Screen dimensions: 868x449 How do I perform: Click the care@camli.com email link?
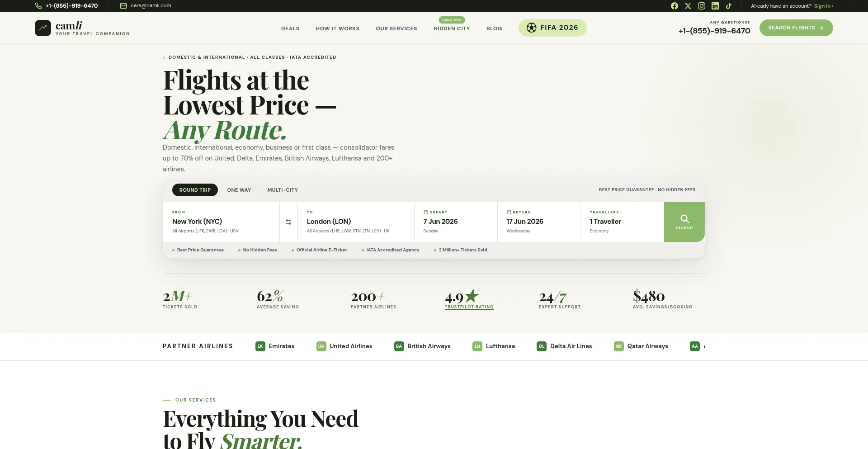[x=151, y=6]
